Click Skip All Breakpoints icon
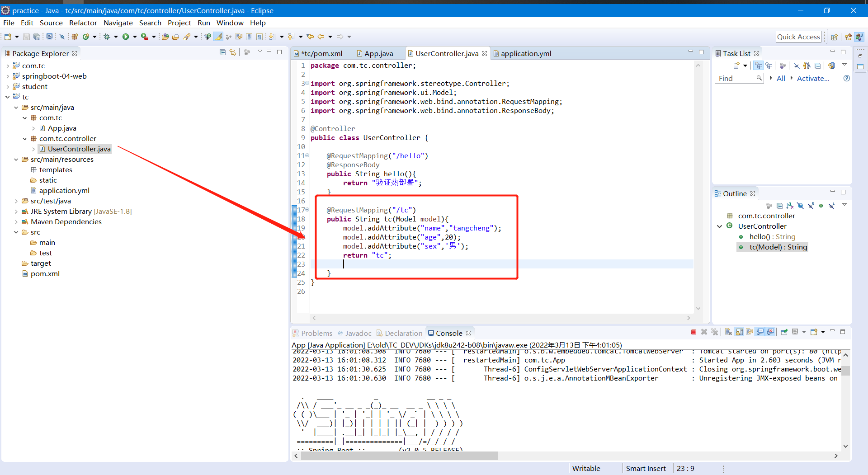This screenshot has height=475, width=868. [x=62, y=37]
